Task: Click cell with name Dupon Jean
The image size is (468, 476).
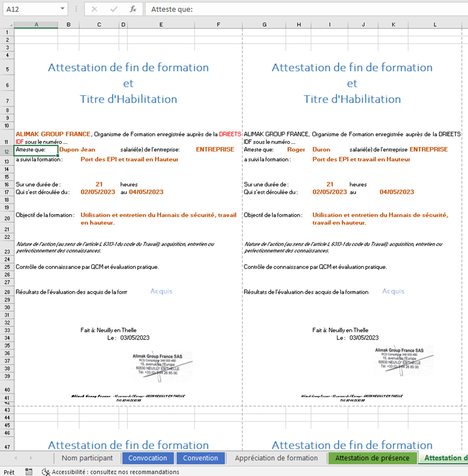Action: coord(77,150)
